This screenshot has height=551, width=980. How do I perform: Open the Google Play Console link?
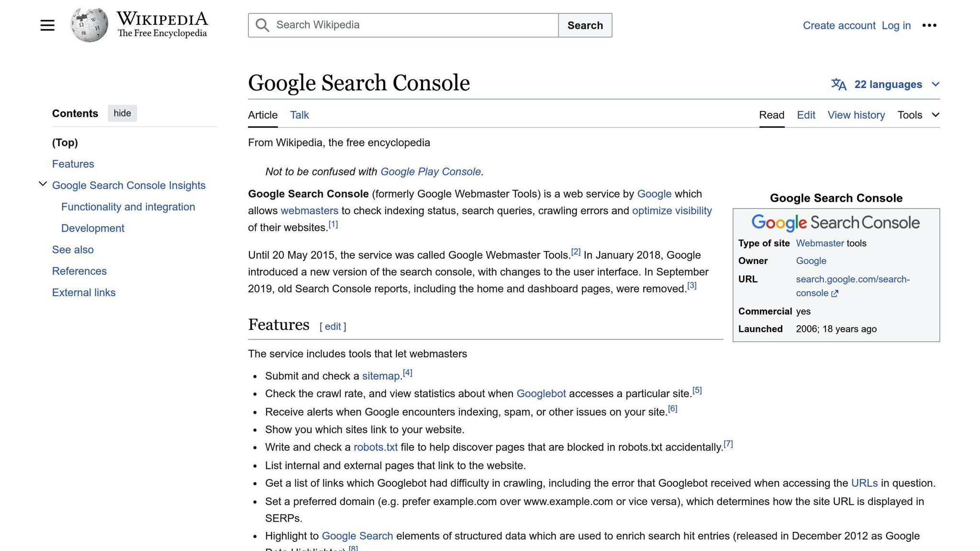[430, 172]
